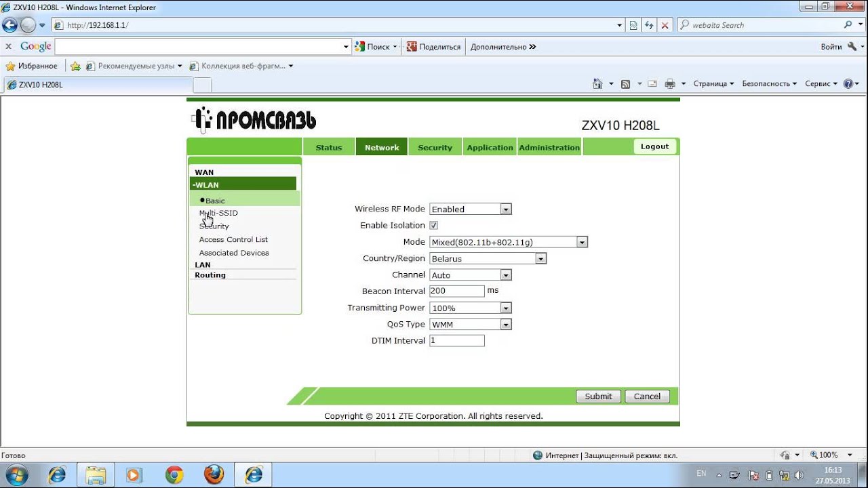Screen dimensions: 868x488
Task: Select Basic under WLAN
Action: pos(215,201)
